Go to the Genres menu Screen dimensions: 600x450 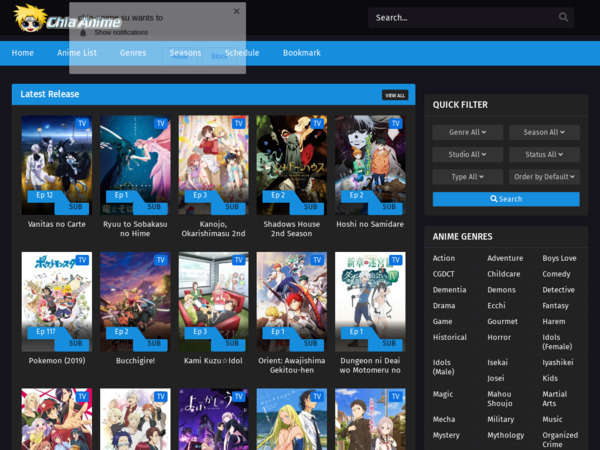coord(133,53)
